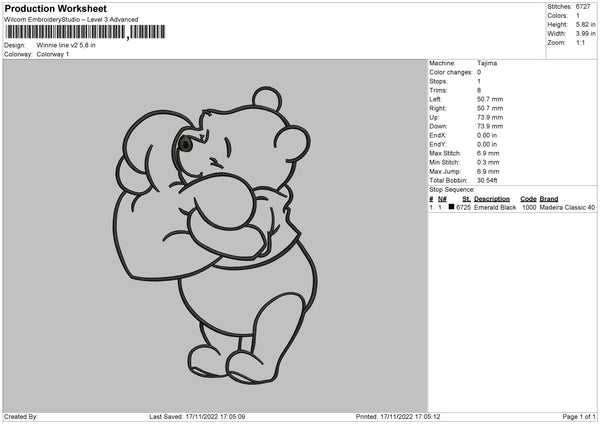Click the Winnie the Pooh embroidery design preview

point(215,236)
